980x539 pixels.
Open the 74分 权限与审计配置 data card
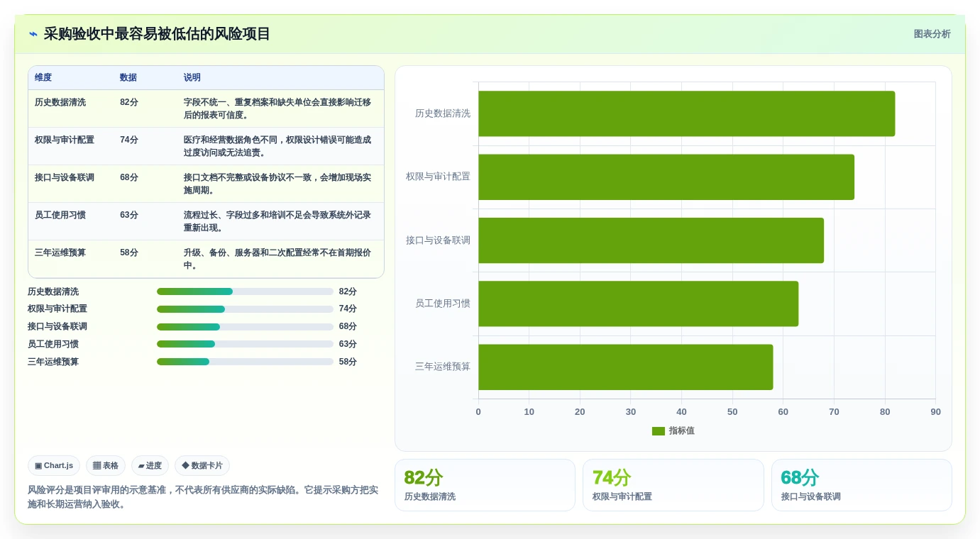673,485
